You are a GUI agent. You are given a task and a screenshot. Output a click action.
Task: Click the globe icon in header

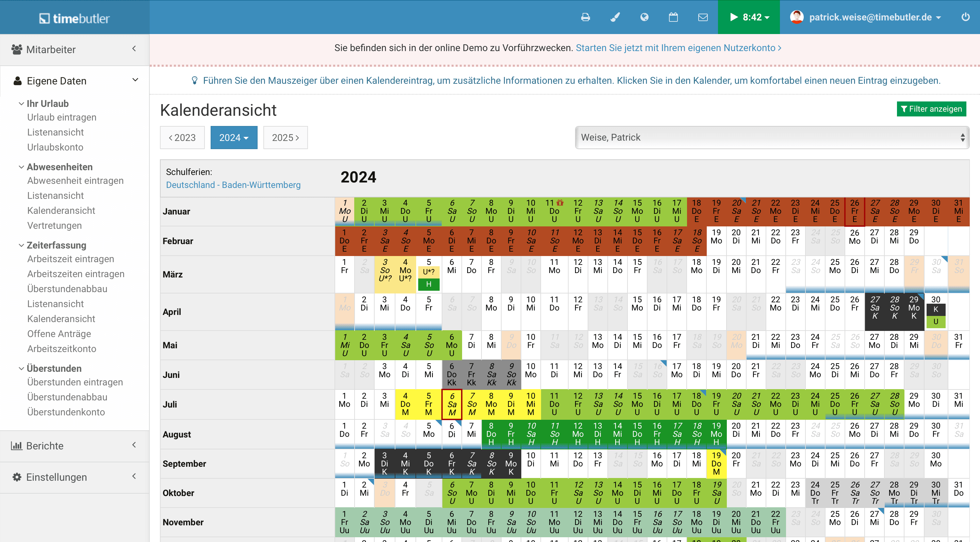644,17
